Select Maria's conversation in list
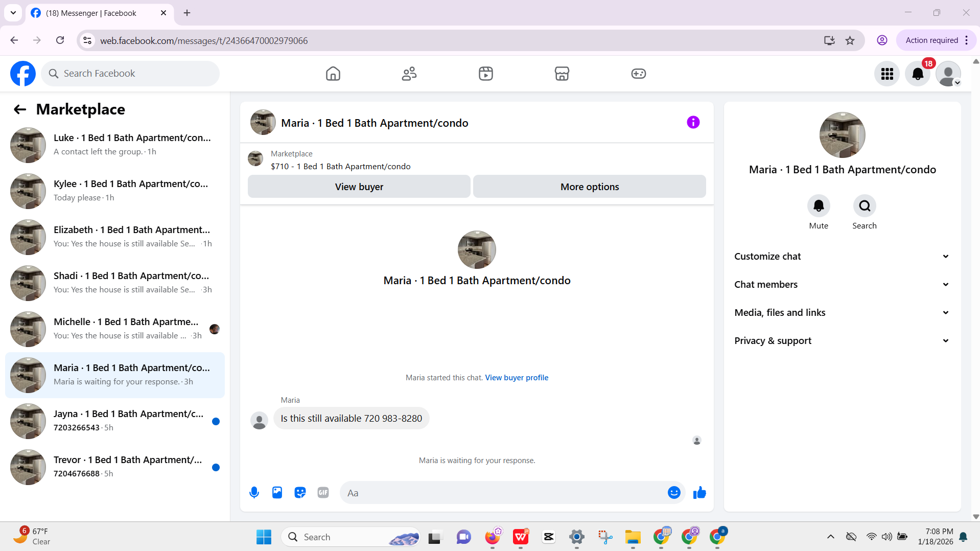 coord(115,375)
